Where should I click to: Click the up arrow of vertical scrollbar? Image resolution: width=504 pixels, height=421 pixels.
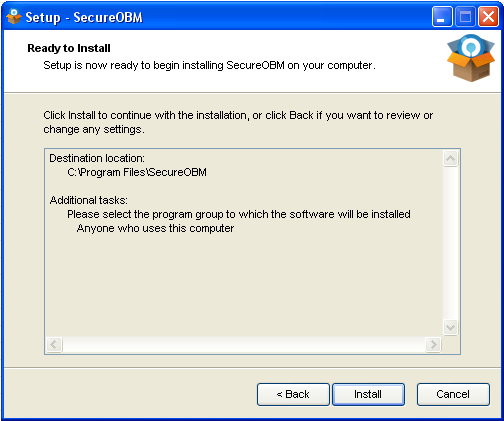450,158
